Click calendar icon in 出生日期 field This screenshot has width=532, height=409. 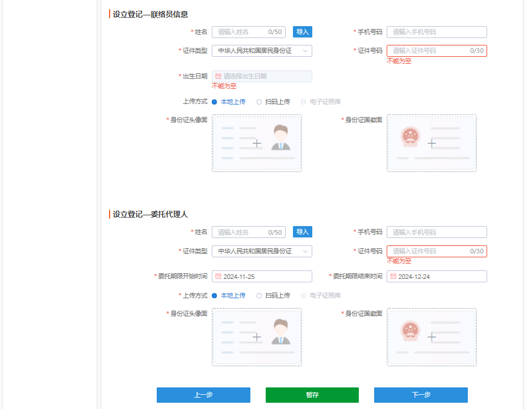point(218,76)
